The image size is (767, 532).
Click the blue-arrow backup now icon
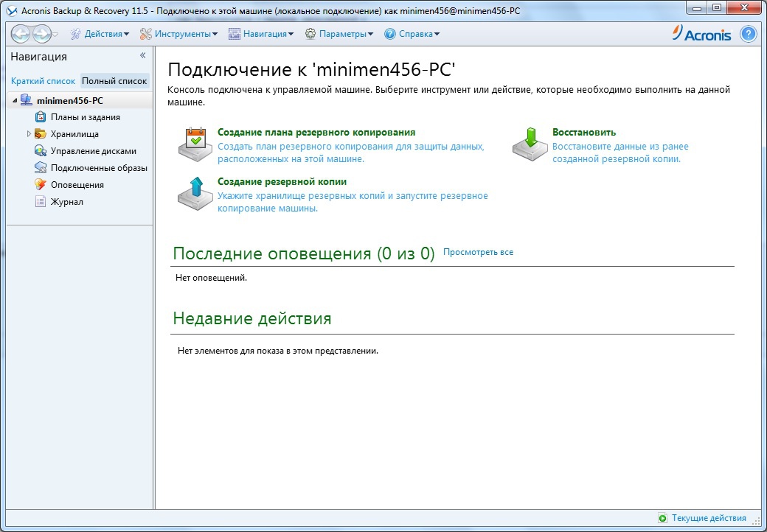tap(195, 193)
